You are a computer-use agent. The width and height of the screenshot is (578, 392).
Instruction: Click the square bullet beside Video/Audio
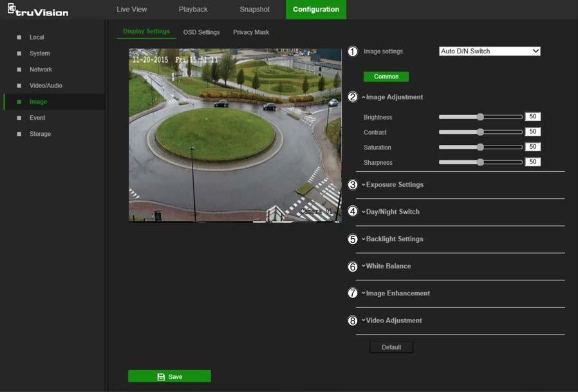(19, 86)
